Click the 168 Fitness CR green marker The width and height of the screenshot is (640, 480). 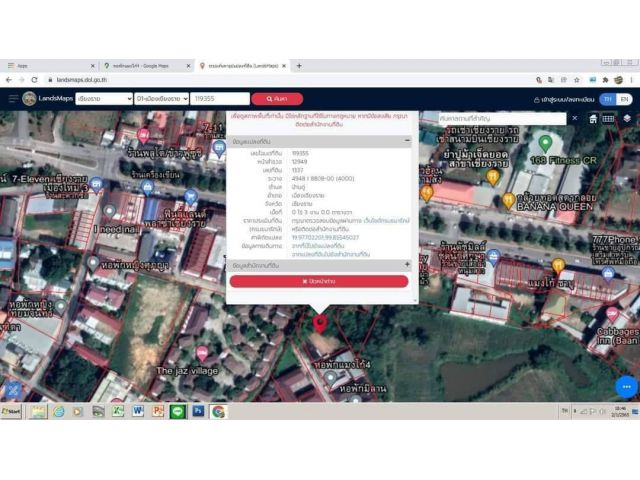pos(545,144)
